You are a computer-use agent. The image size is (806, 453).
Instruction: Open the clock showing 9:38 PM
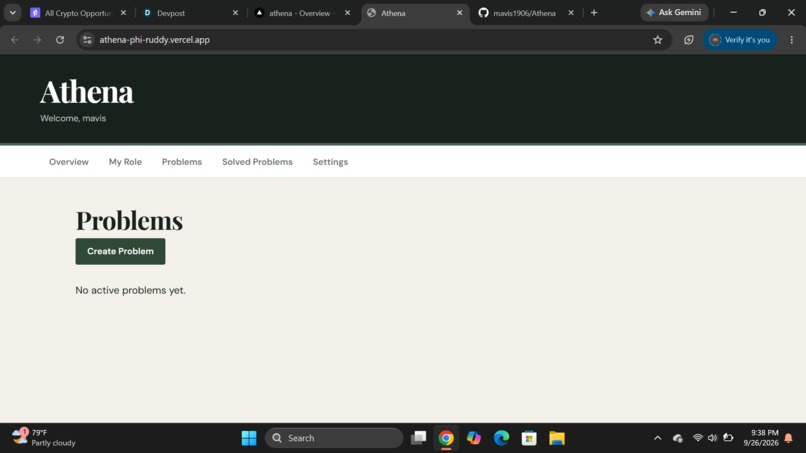[x=761, y=438]
